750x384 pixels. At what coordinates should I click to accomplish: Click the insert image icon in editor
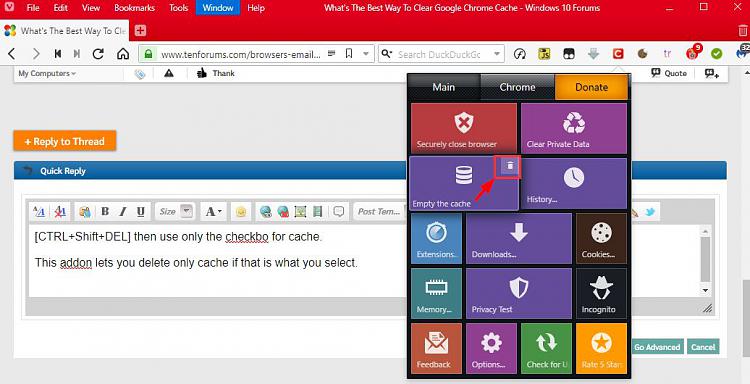[x=300, y=211]
